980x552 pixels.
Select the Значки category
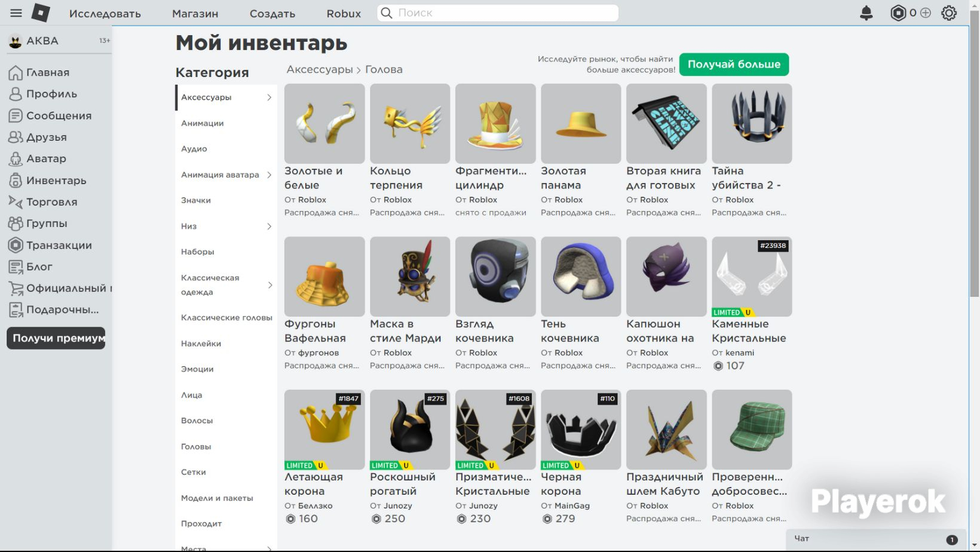(x=196, y=200)
